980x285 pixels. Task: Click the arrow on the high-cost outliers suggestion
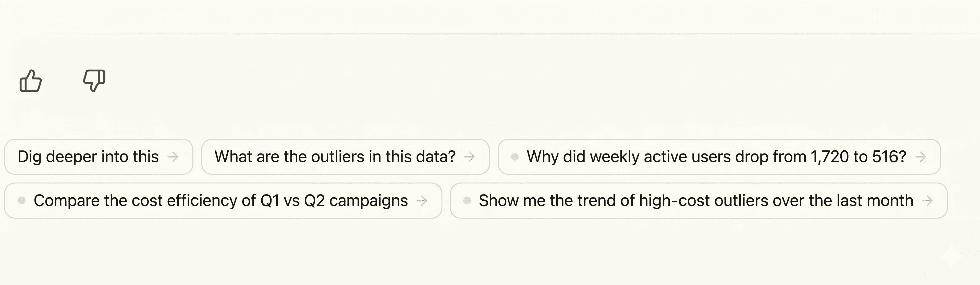pos(928,200)
